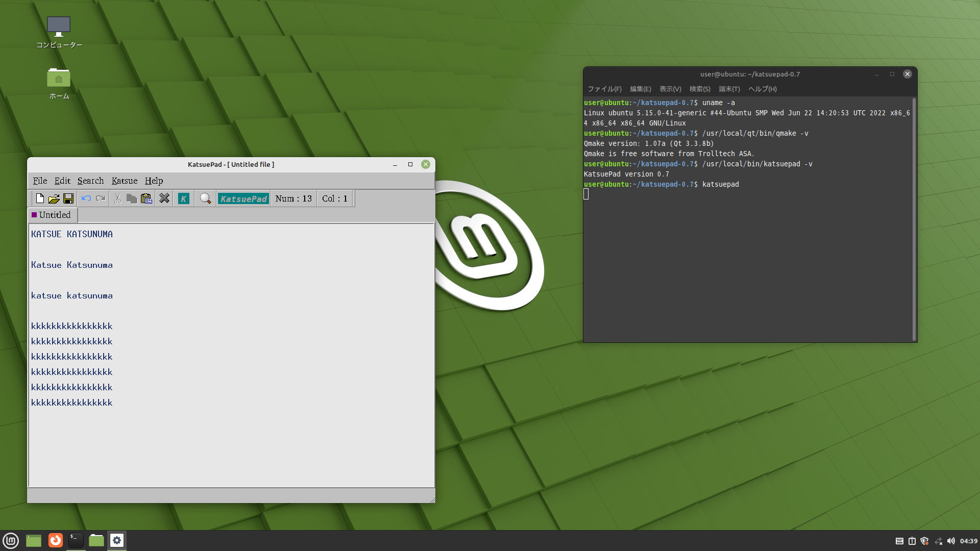Viewport: 980px width, 551px height.
Task: Open the ホーム folder desktop icon
Action: (x=59, y=83)
